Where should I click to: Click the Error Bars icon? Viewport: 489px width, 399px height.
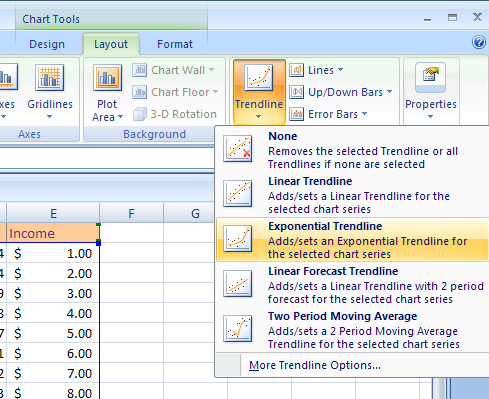click(x=296, y=114)
